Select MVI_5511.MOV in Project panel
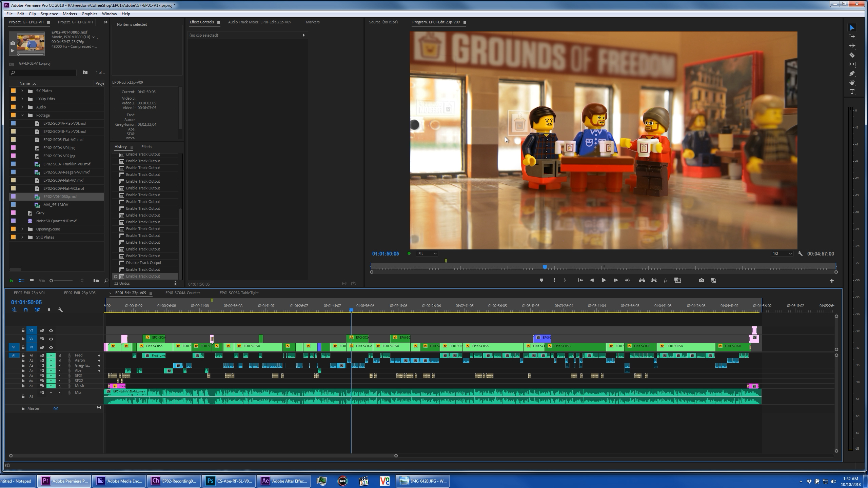Viewport: 868px width, 488px height. pos(56,205)
